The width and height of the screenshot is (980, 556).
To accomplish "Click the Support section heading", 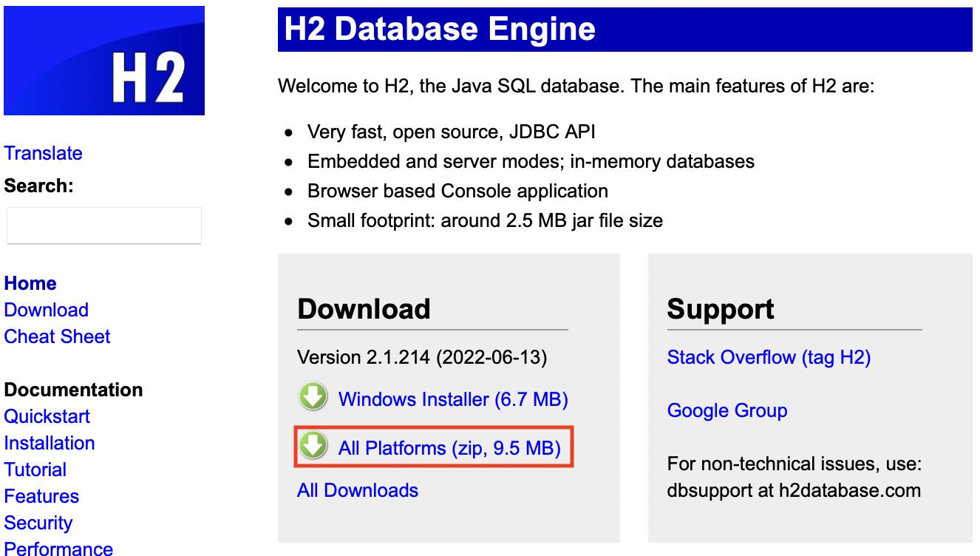I will (x=721, y=309).
